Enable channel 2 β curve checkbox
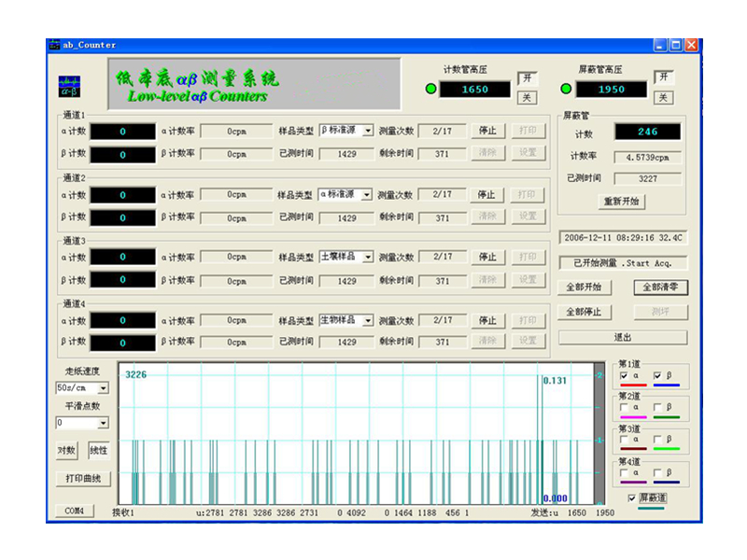Viewport: 747px width, 560px height. pyautogui.click(x=657, y=408)
